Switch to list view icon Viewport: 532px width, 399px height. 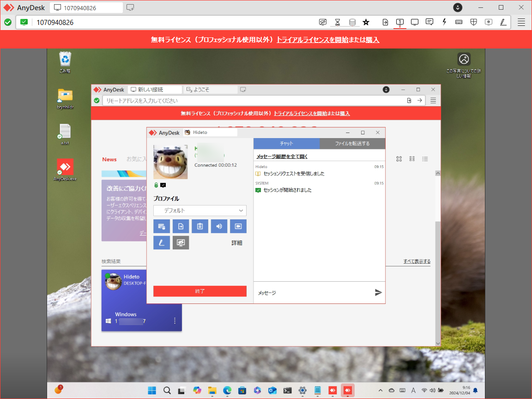coord(425,159)
